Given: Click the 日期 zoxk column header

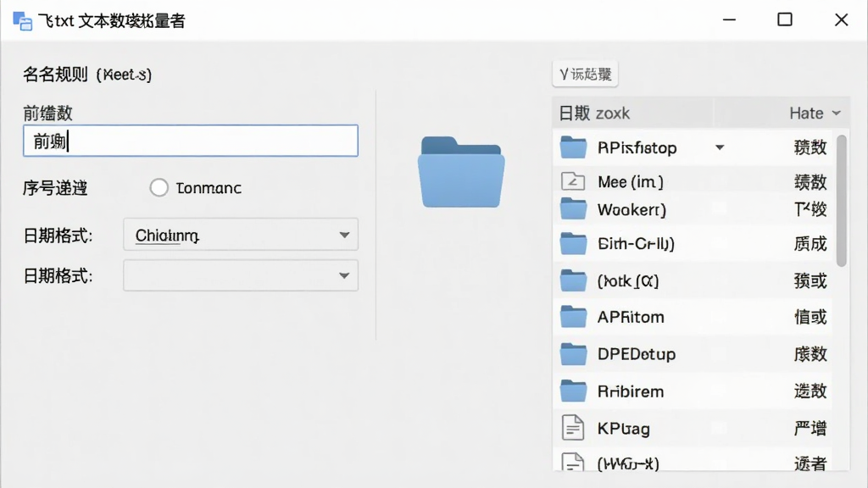Looking at the screenshot, I should [594, 113].
